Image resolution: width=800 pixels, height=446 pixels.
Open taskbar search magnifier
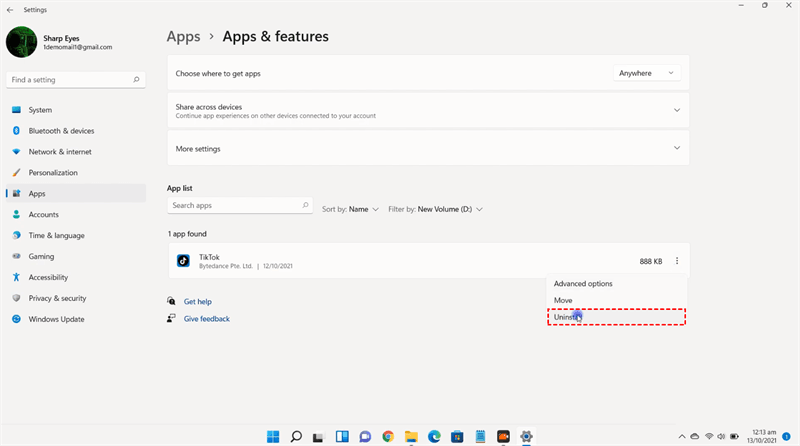pyautogui.click(x=296, y=436)
